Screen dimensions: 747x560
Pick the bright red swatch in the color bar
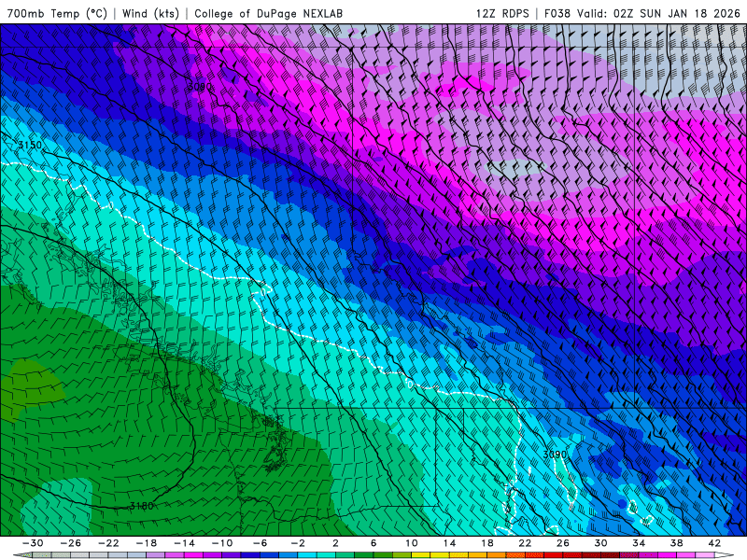tap(554, 555)
